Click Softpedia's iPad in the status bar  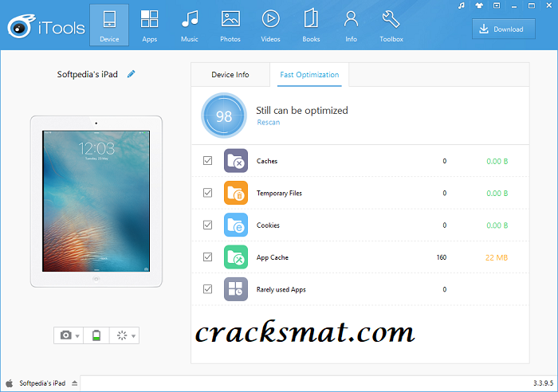point(42,383)
